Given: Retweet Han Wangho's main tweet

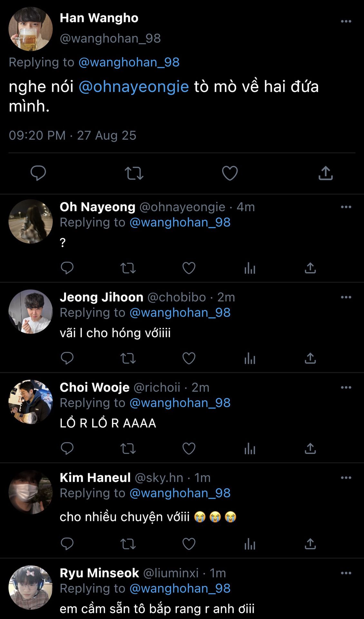Looking at the screenshot, I should click(x=134, y=173).
